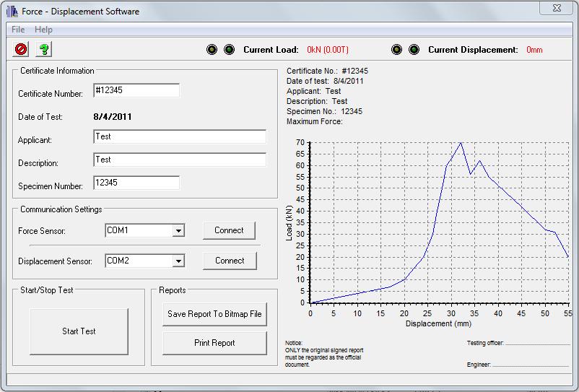Screen dimensions: 579x392
Task: Click the Certificate Number input field
Action: click(x=136, y=90)
